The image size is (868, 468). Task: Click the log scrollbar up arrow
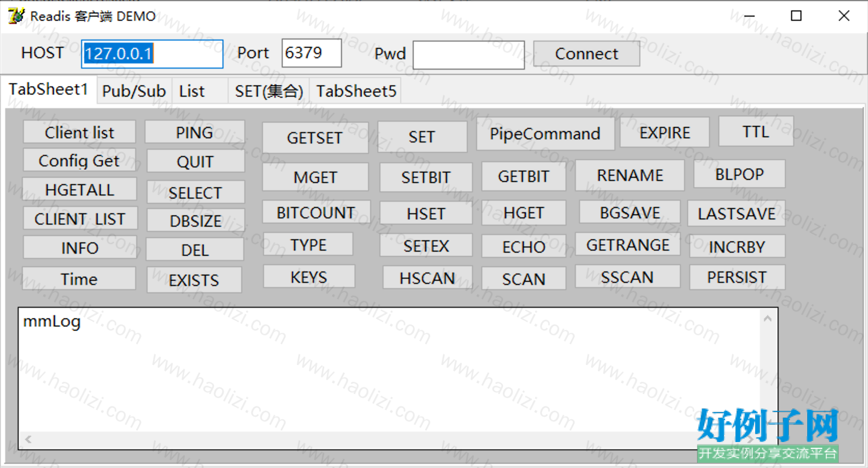pos(768,318)
